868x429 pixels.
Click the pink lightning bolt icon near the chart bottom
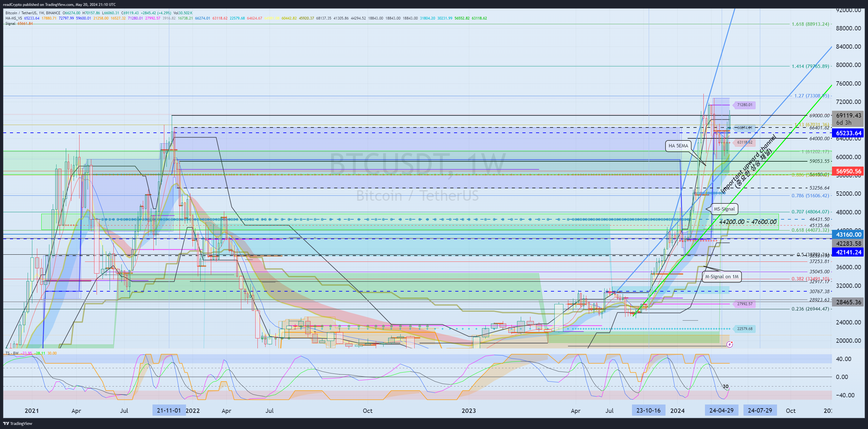click(x=729, y=344)
